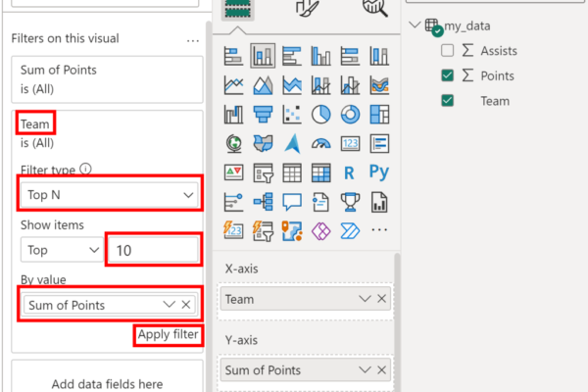Image resolution: width=588 pixels, height=392 pixels.
Task: Remove Sum of Points from Y-axis
Action: 382,369
